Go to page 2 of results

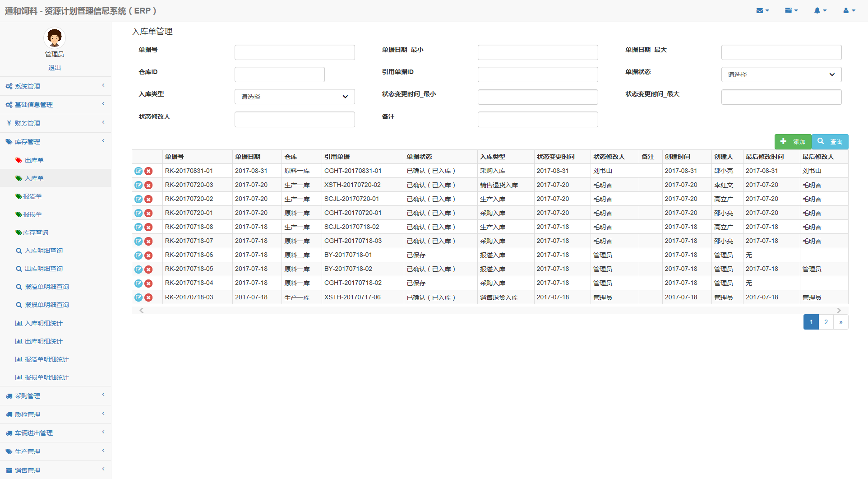pos(826,322)
